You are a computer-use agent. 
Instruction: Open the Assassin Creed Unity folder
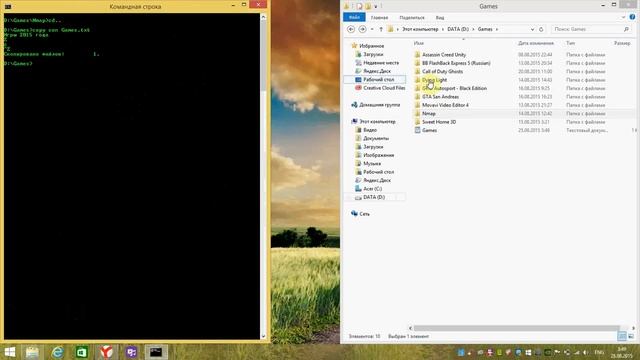click(x=444, y=55)
